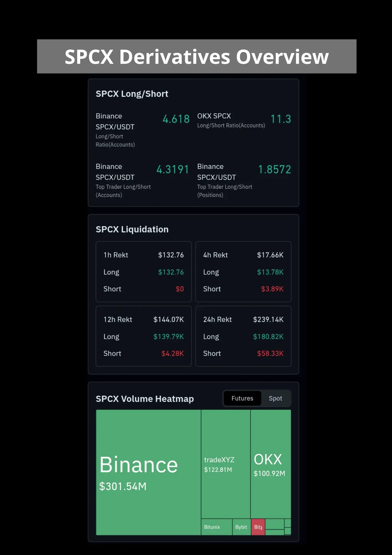The image size is (392, 555).
Task: Click the SPCX Derivatives Overview title
Action: (197, 57)
